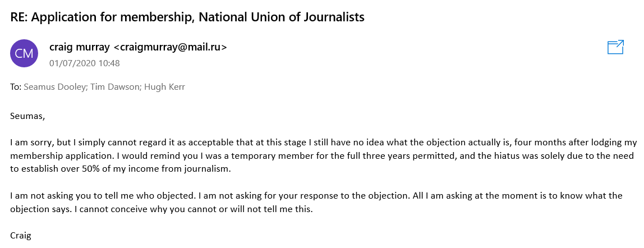Select sender name craig murray
Screen dimensions: 644x248
coord(79,47)
